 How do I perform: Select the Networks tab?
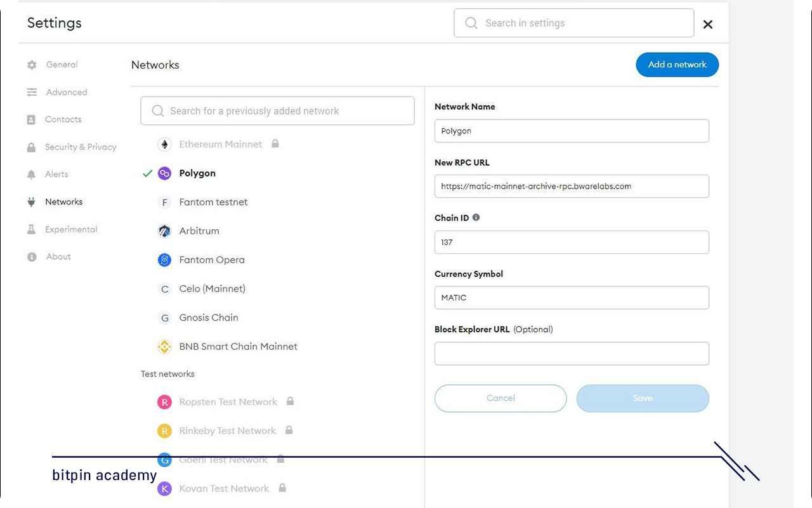pos(63,202)
